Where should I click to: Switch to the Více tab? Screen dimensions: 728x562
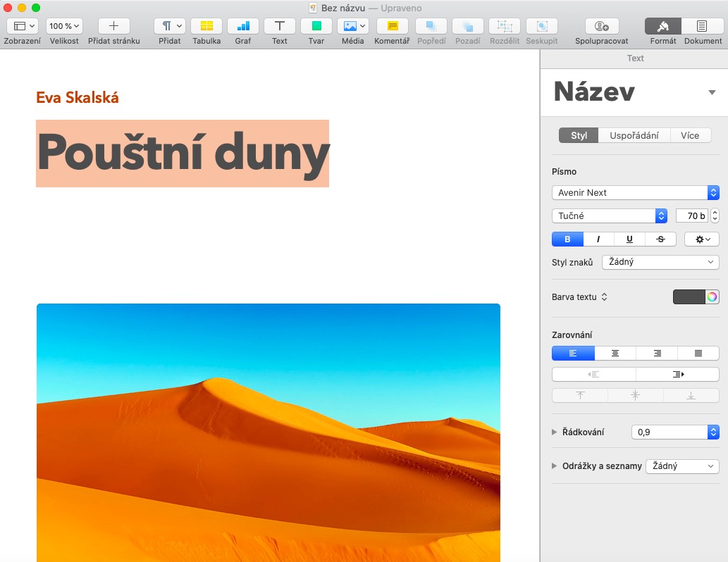(690, 135)
